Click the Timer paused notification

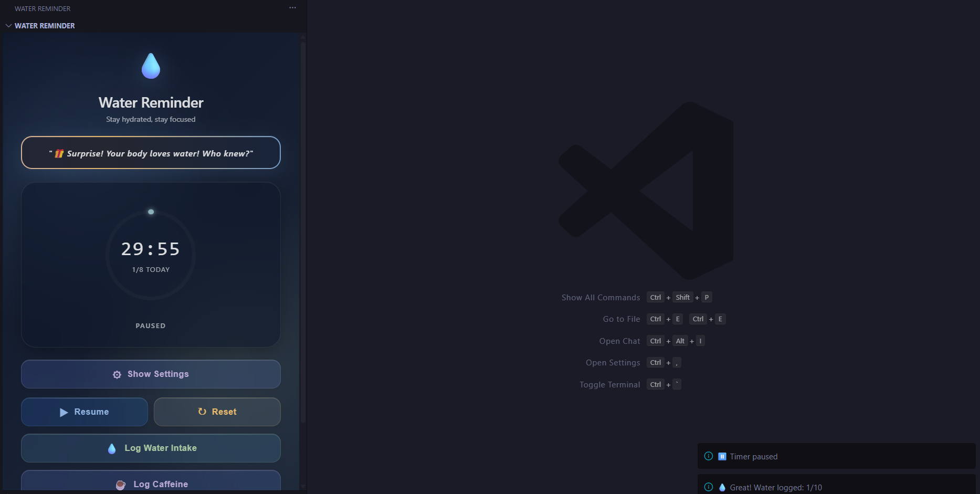click(836, 456)
